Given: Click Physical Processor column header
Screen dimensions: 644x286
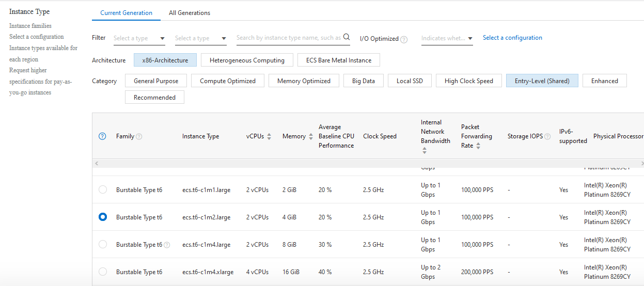Looking at the screenshot, I should click(x=618, y=136).
